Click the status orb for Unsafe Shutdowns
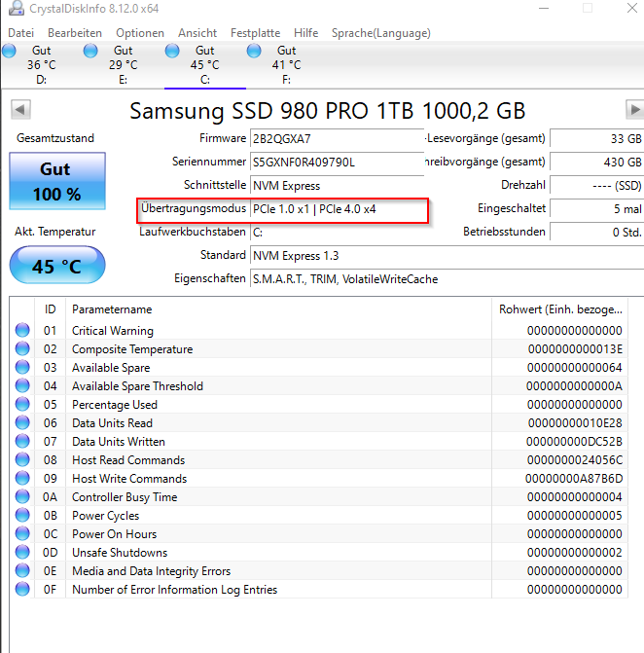644x653 pixels. [x=22, y=552]
